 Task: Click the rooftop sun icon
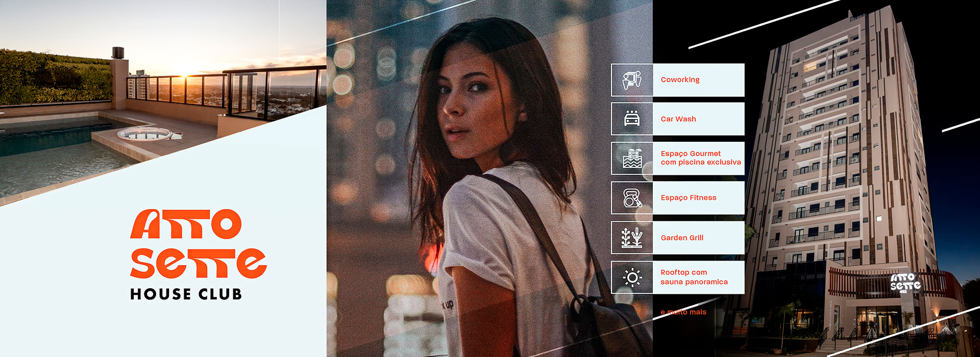coord(632,277)
